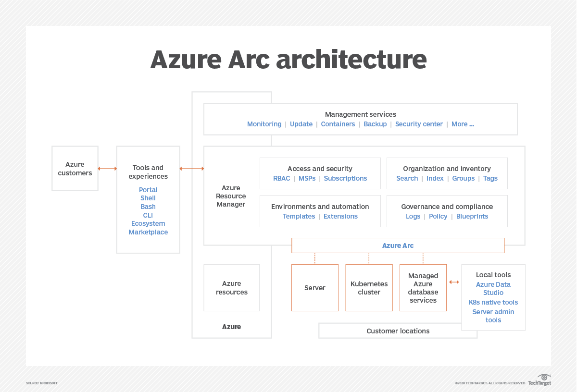This screenshot has height=392, width=577.
Task: Open the RBAC link in Access and security
Action: [281, 178]
